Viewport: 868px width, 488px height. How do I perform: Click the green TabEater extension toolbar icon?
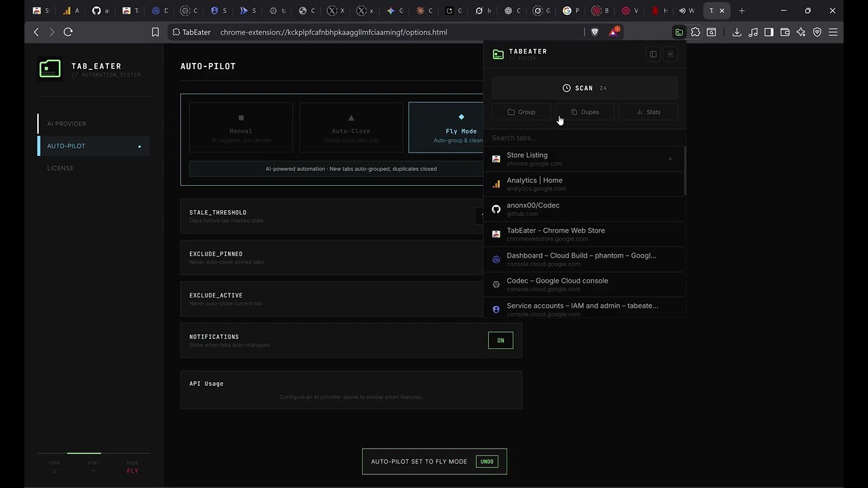[x=679, y=32]
